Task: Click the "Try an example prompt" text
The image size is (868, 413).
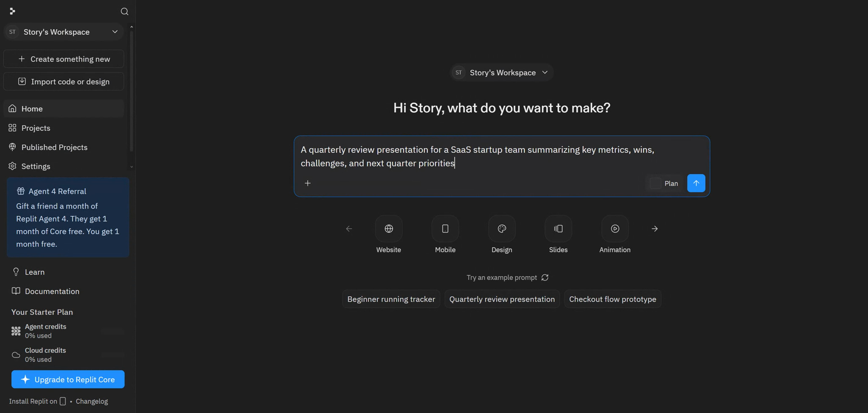Action: click(x=502, y=278)
